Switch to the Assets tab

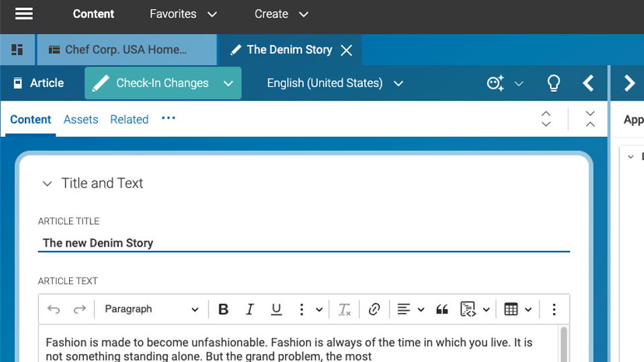(x=81, y=119)
